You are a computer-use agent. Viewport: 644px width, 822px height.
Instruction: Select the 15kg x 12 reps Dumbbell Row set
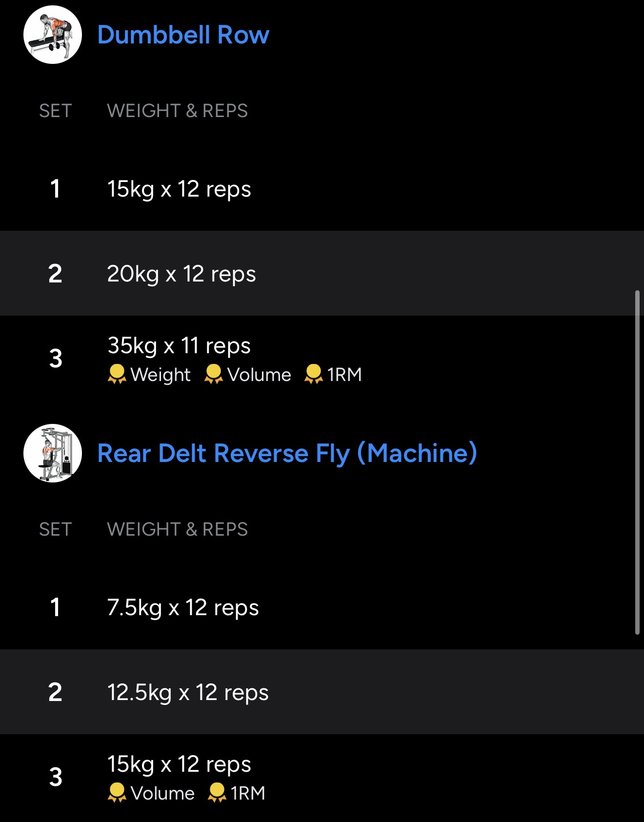pos(179,189)
